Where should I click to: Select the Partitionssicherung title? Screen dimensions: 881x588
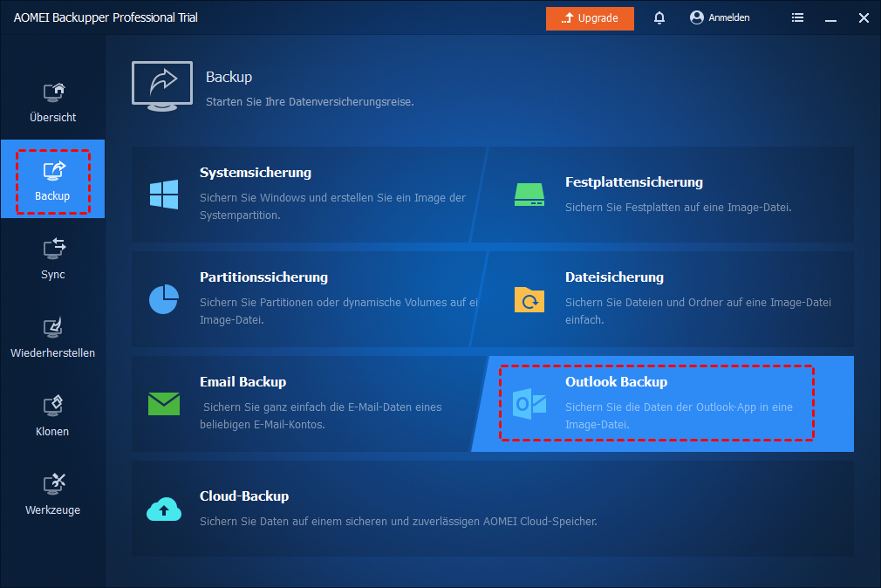263,277
